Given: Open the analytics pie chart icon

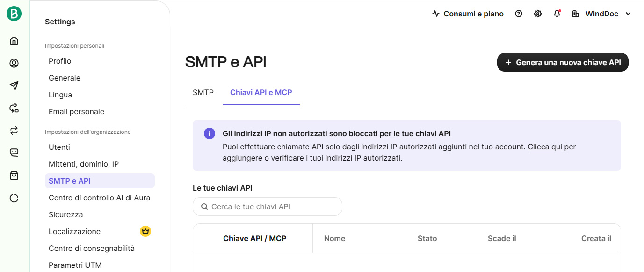Looking at the screenshot, I should tap(14, 198).
